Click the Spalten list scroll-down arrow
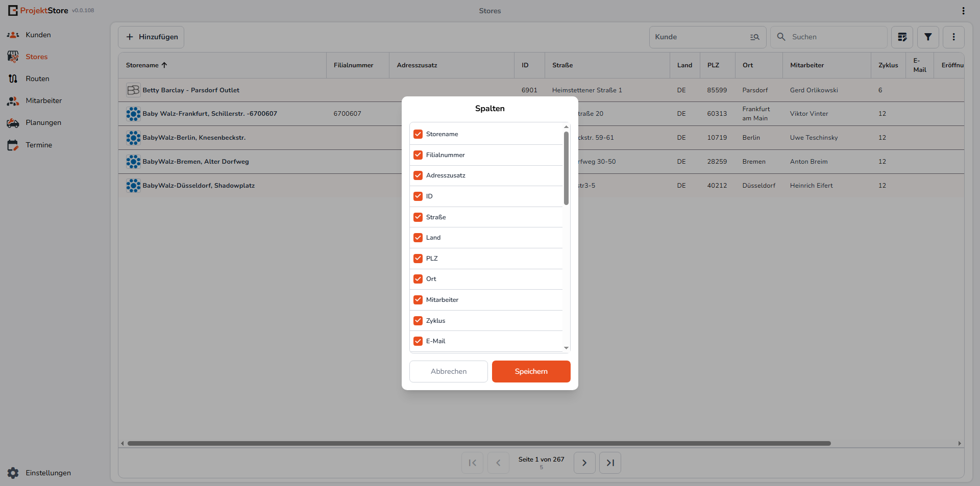Viewport: 980px width, 486px height. 566,348
